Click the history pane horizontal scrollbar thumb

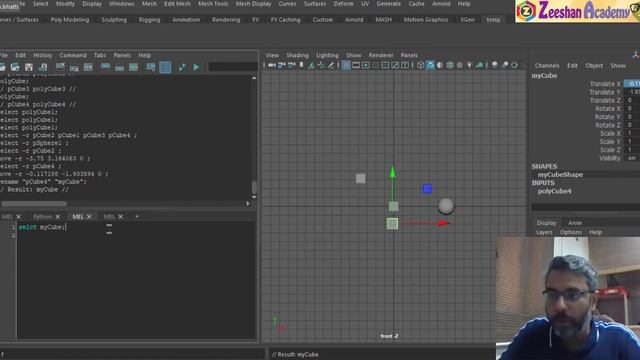point(34,203)
